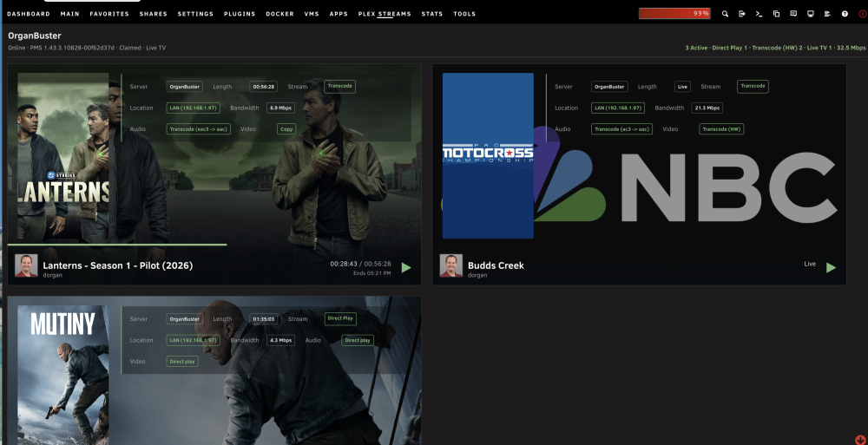Click the Transcode (HW) video badge
The width and height of the screenshot is (868, 445).
coord(721,129)
